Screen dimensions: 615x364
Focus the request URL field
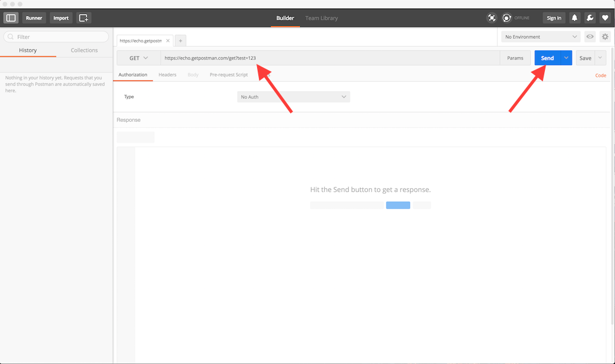330,58
